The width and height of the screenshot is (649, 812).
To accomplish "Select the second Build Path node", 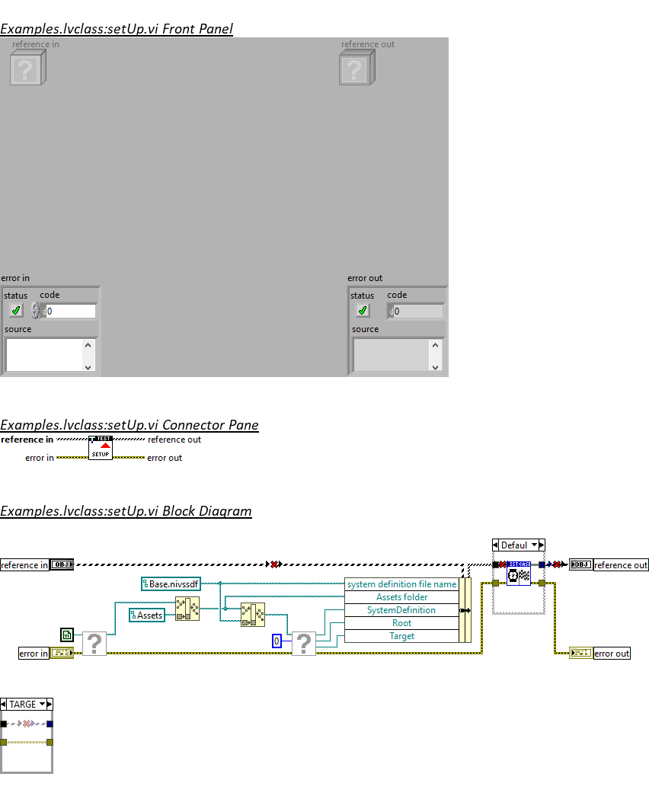I will [253, 615].
